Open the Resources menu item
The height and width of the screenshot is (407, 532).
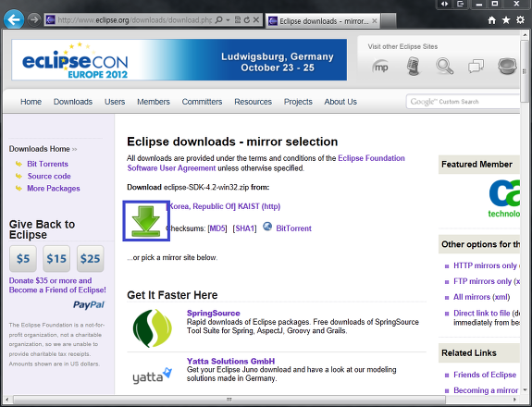click(x=254, y=102)
